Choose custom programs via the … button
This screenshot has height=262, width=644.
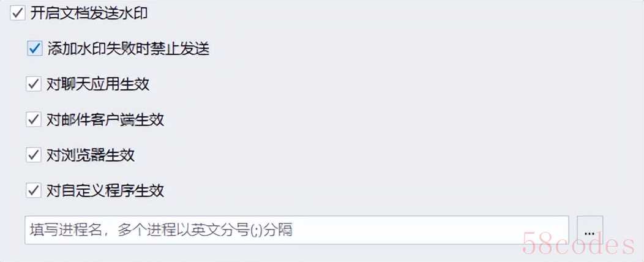pyautogui.click(x=590, y=230)
